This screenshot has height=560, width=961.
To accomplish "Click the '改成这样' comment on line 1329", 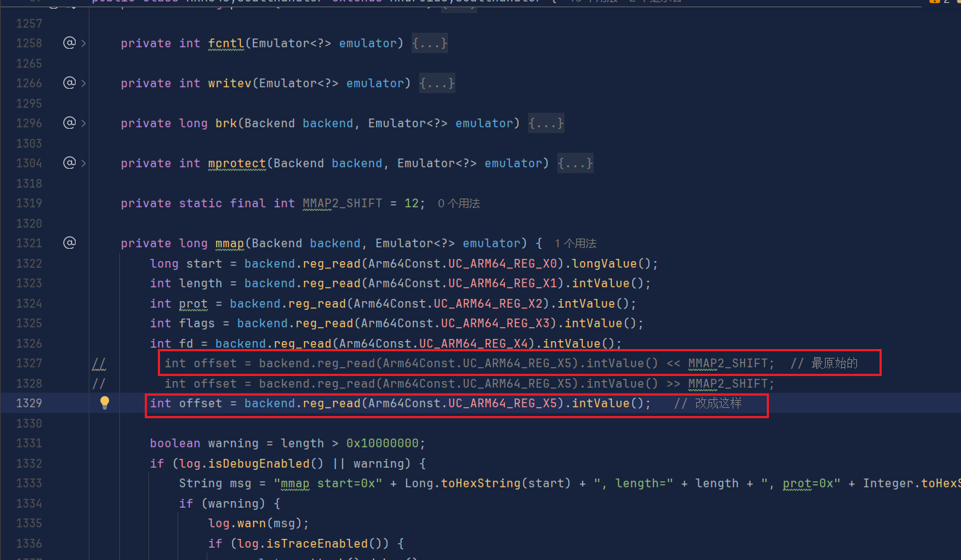I will click(x=708, y=404).
